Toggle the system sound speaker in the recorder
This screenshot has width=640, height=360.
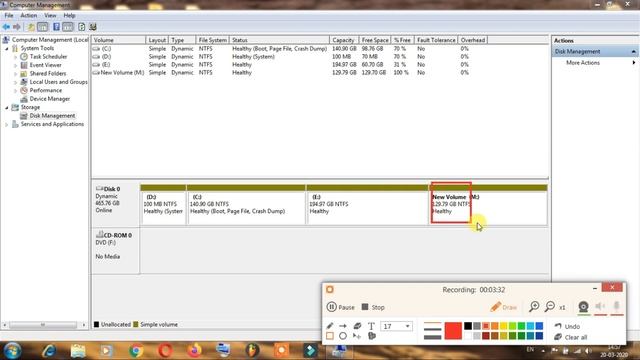coord(600,306)
